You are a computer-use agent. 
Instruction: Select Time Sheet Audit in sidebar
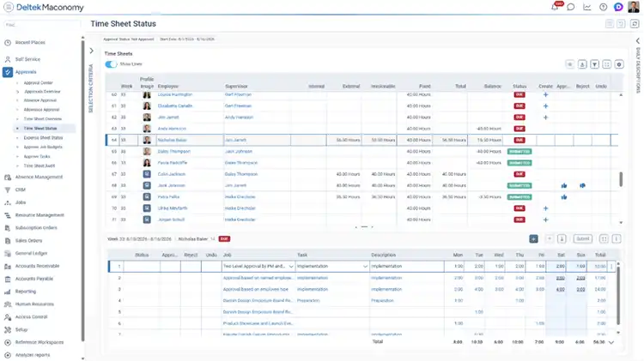tap(39, 166)
